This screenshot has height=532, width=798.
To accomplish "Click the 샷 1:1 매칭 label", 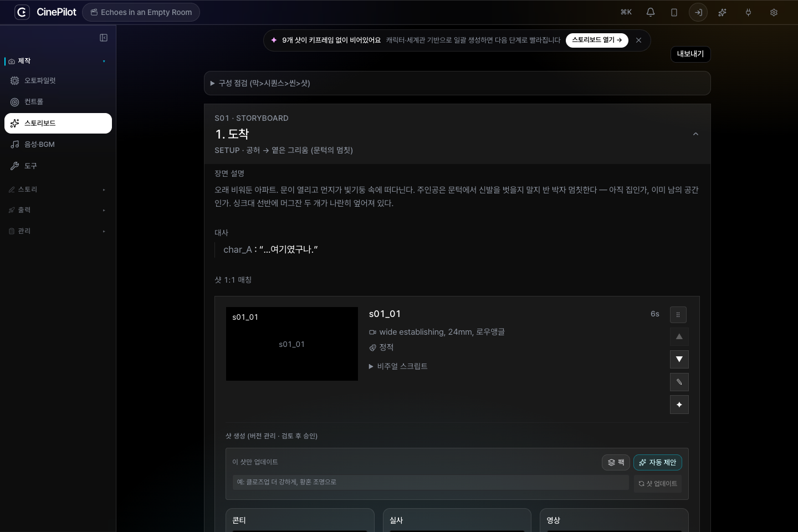I will tap(233, 280).
